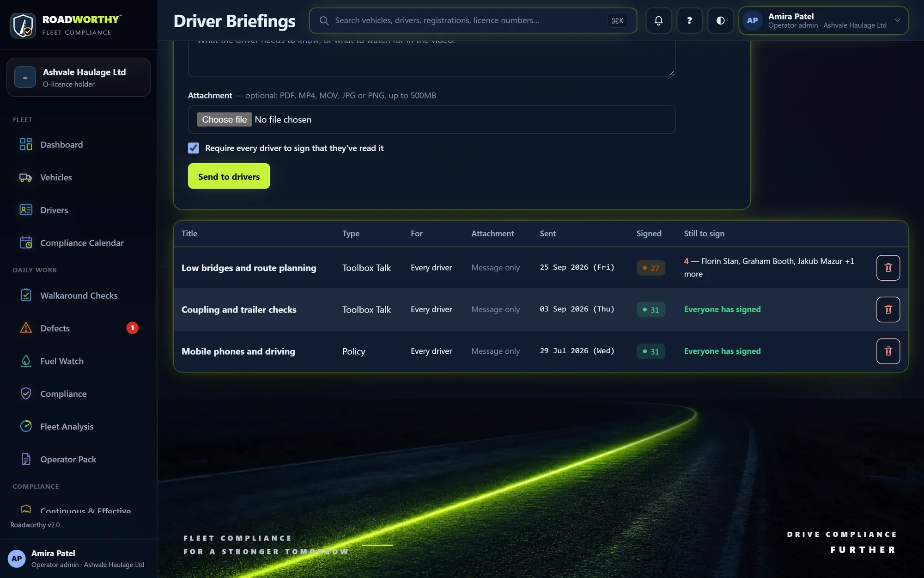Click the Operator Pack document icon

26,459
